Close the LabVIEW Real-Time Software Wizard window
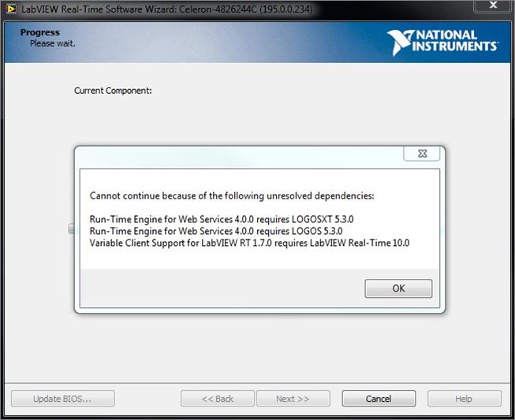515x420 pixels. 493,6
